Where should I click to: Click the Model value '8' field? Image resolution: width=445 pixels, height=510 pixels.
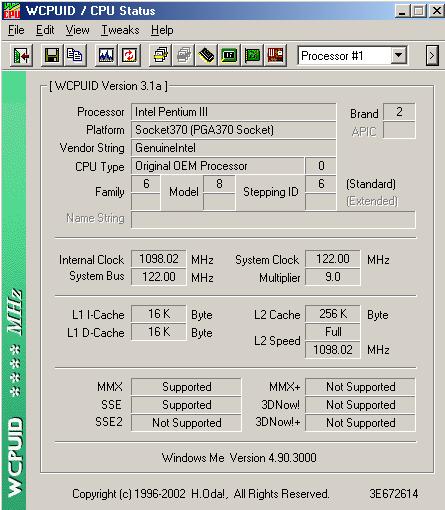point(219,184)
